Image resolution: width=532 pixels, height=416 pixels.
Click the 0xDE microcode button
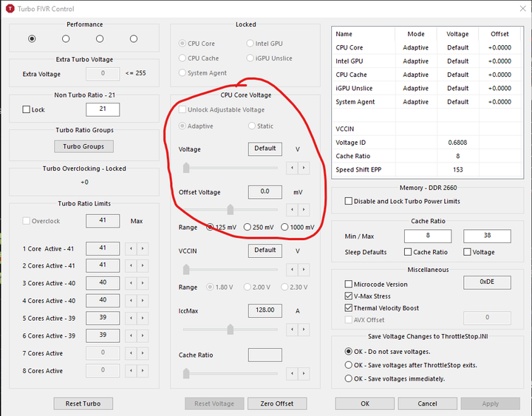tap(487, 282)
